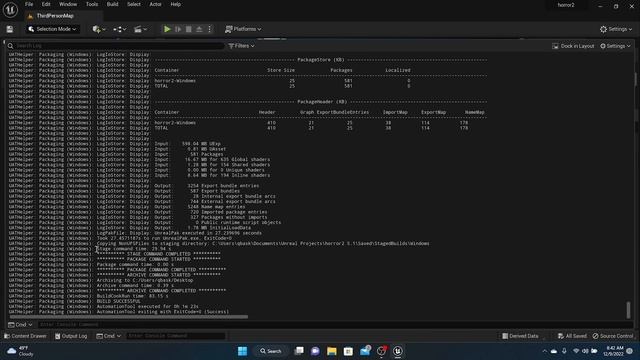Start Play in Editor with green arrow
Viewport: 640px width, 360px height.
coord(167,29)
